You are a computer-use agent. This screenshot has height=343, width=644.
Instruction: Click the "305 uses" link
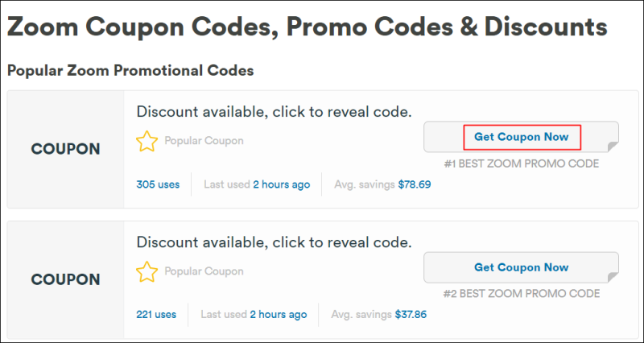click(158, 184)
